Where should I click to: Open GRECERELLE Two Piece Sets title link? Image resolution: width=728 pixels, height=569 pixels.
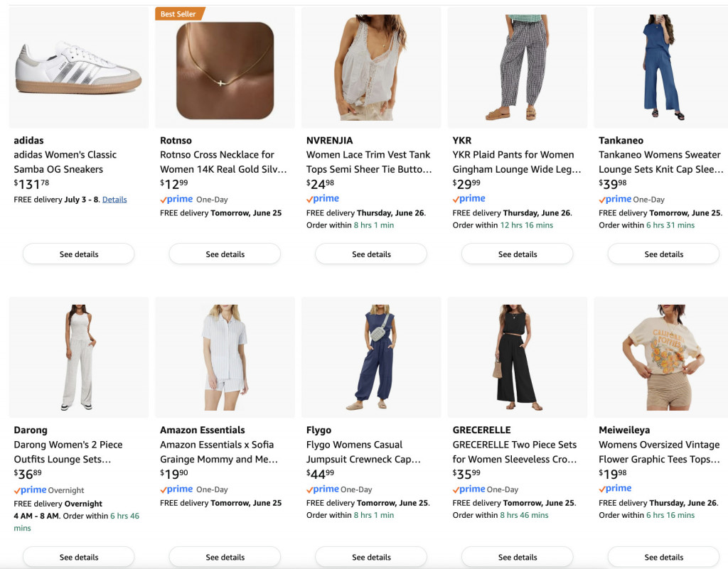515,452
